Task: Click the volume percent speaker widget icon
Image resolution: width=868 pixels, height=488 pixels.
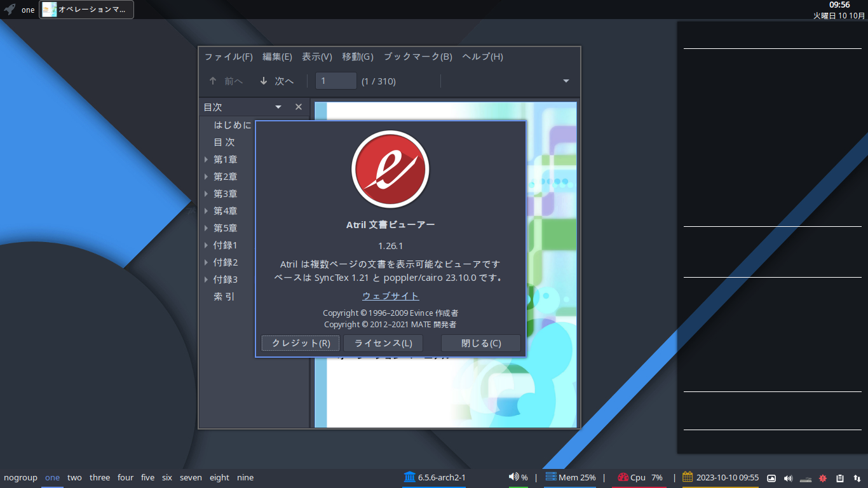Action: (514, 477)
